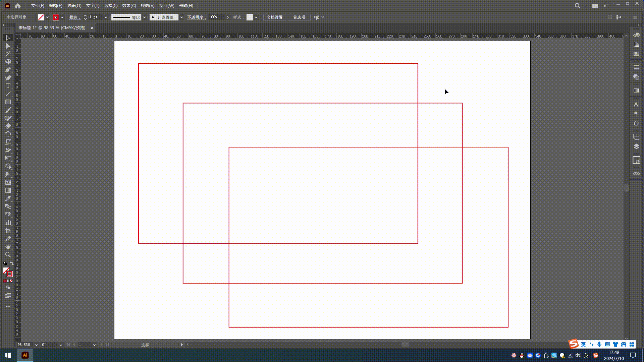
Task: Open fill color dropdown in control bar
Action: pyautogui.click(x=48, y=17)
